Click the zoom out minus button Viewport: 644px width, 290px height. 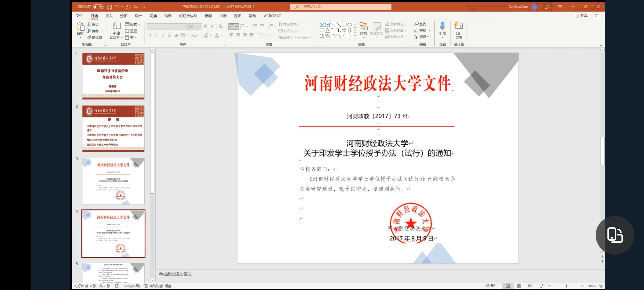coord(549,286)
